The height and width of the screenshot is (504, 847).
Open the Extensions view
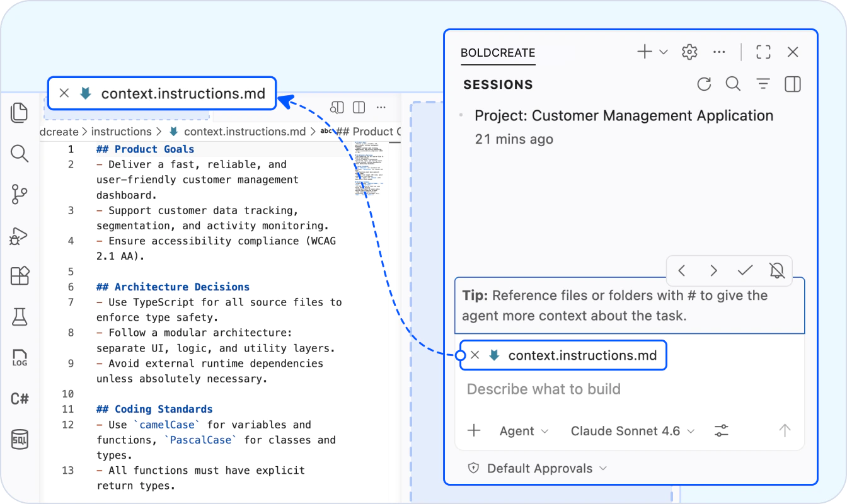[x=20, y=276]
